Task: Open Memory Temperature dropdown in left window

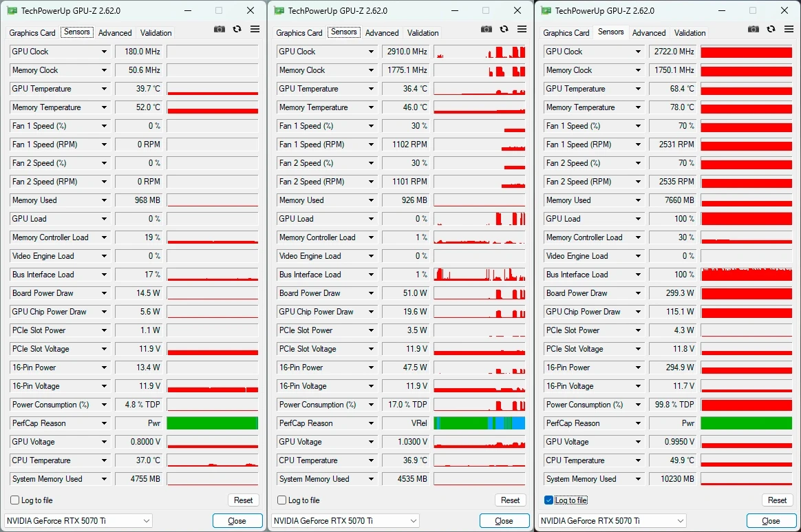Action: [x=104, y=107]
